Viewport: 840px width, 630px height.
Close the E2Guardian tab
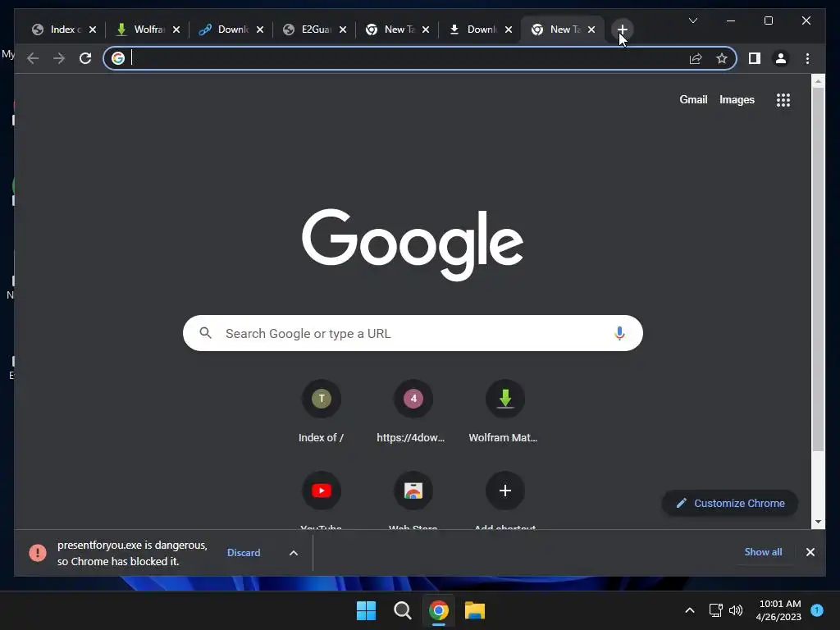(x=343, y=30)
